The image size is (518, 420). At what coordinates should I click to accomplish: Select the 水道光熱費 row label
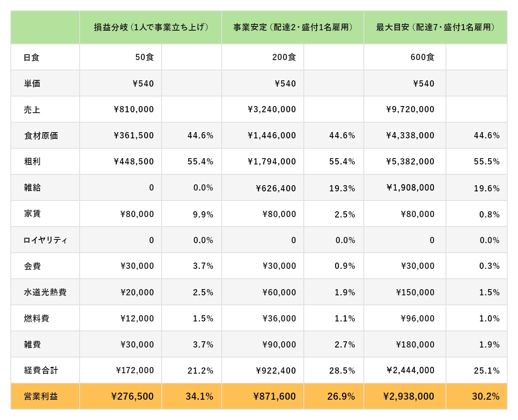pos(45,292)
